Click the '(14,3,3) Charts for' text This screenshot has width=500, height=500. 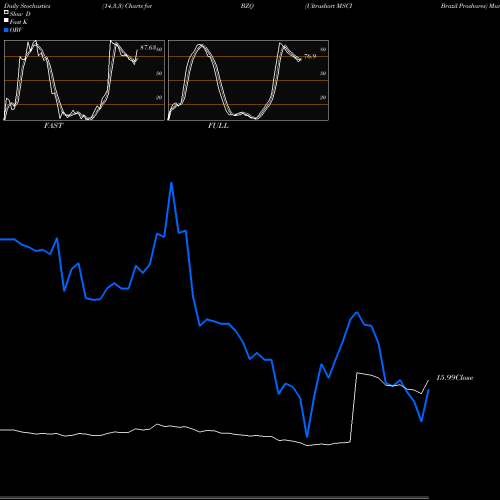click(x=127, y=6)
